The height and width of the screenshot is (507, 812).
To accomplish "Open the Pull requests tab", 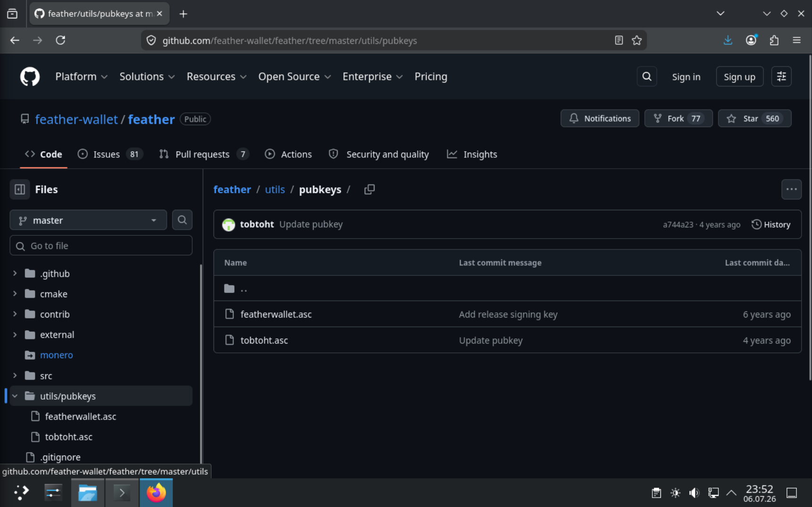I will coord(204,155).
